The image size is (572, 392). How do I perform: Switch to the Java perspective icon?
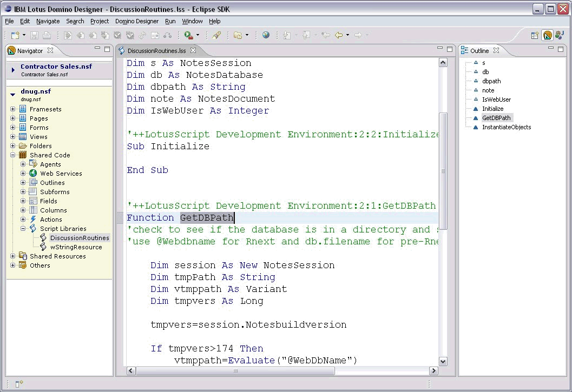(560, 35)
